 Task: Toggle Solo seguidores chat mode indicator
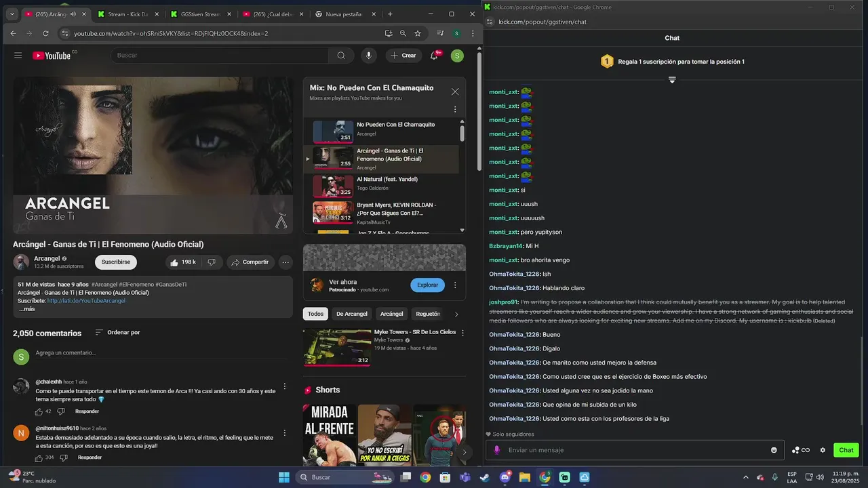(510, 434)
